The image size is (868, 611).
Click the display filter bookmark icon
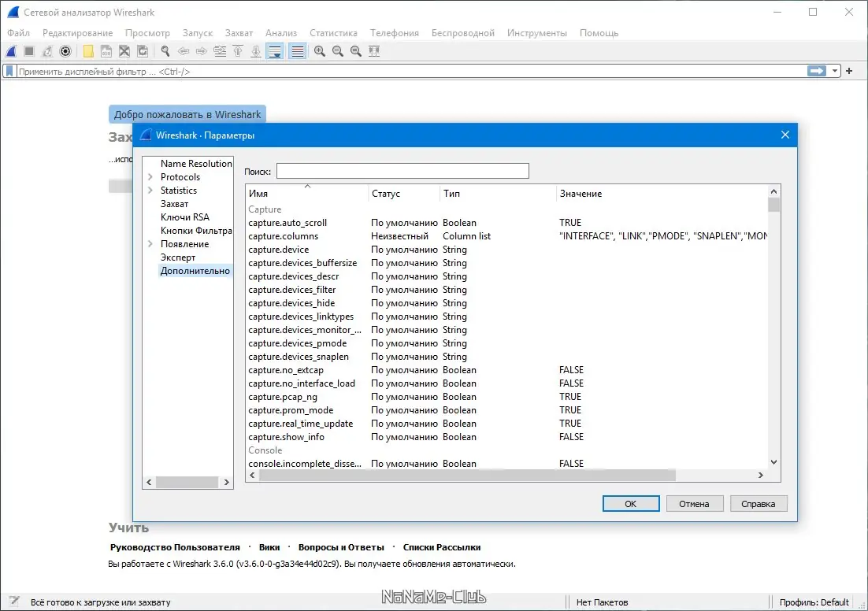(9, 71)
